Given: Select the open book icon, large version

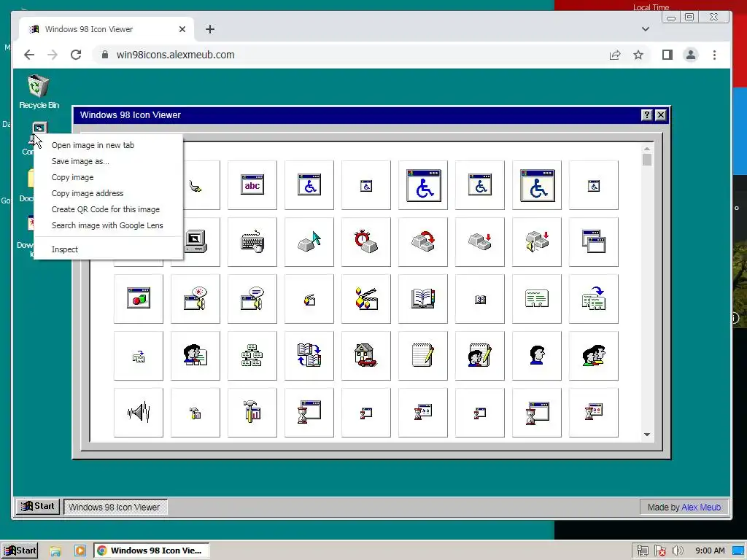Looking at the screenshot, I should (x=422, y=298).
